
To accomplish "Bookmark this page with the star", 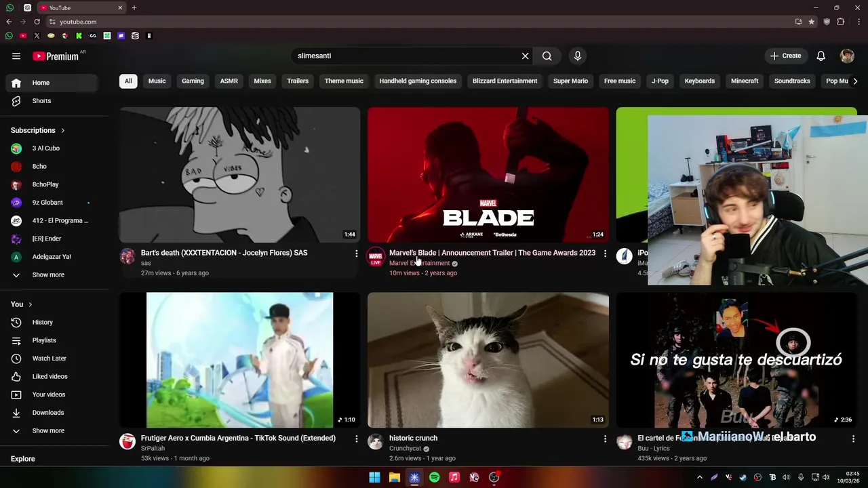I will (x=812, y=22).
